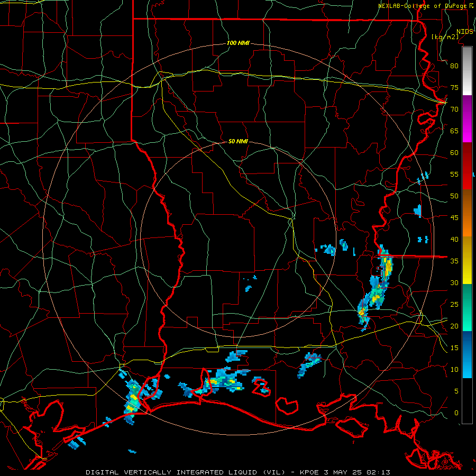Image resolution: width=476 pixels, height=476 pixels.
Task: Select the 80 value on the color scale
Action: click(x=454, y=66)
